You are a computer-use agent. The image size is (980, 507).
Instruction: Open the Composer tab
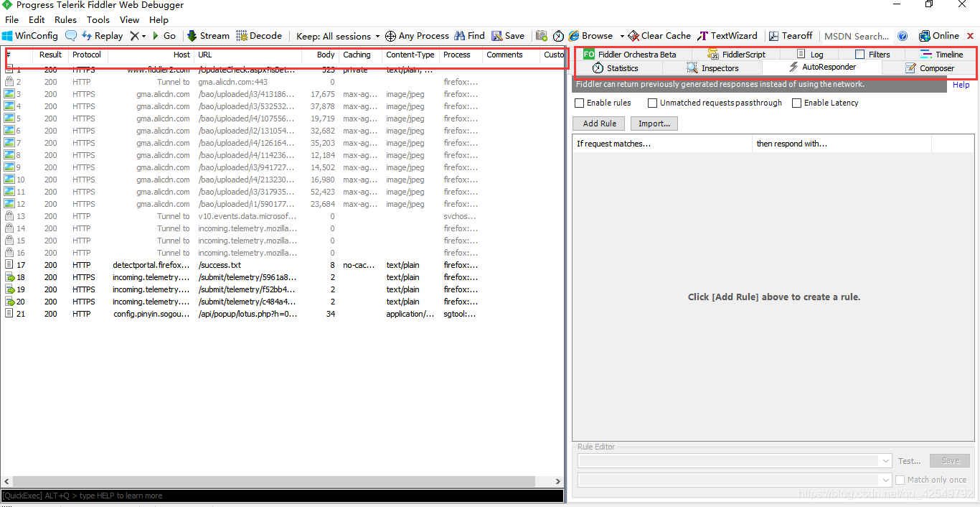point(929,68)
